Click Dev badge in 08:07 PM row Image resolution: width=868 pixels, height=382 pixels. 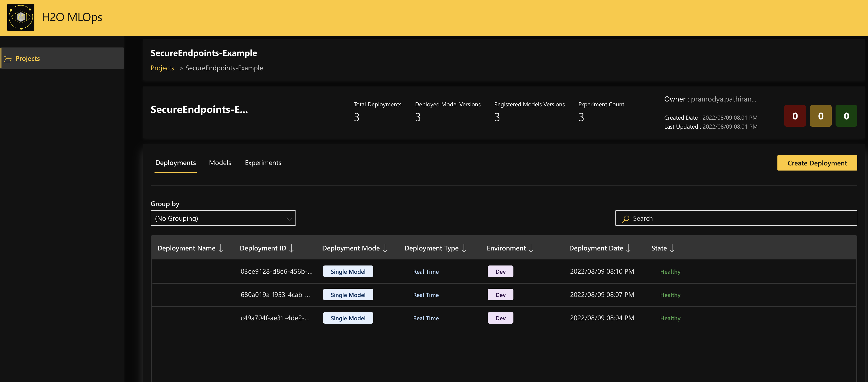(500, 295)
